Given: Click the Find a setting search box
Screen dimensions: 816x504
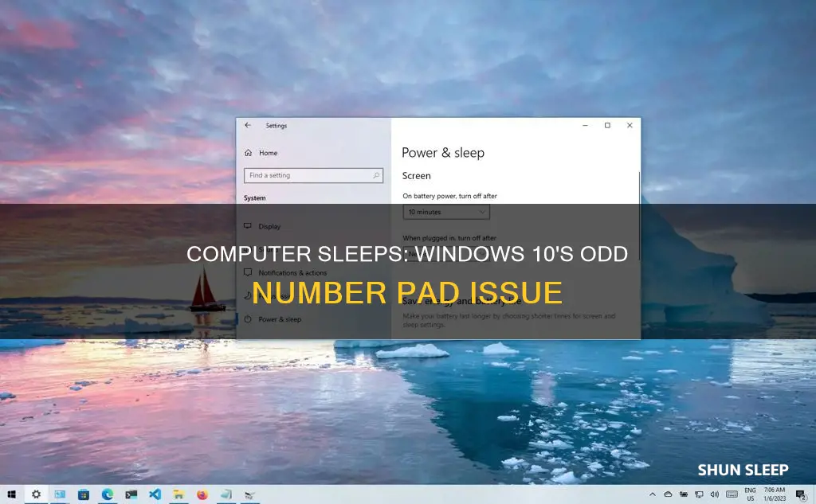Looking at the screenshot, I should (x=313, y=175).
